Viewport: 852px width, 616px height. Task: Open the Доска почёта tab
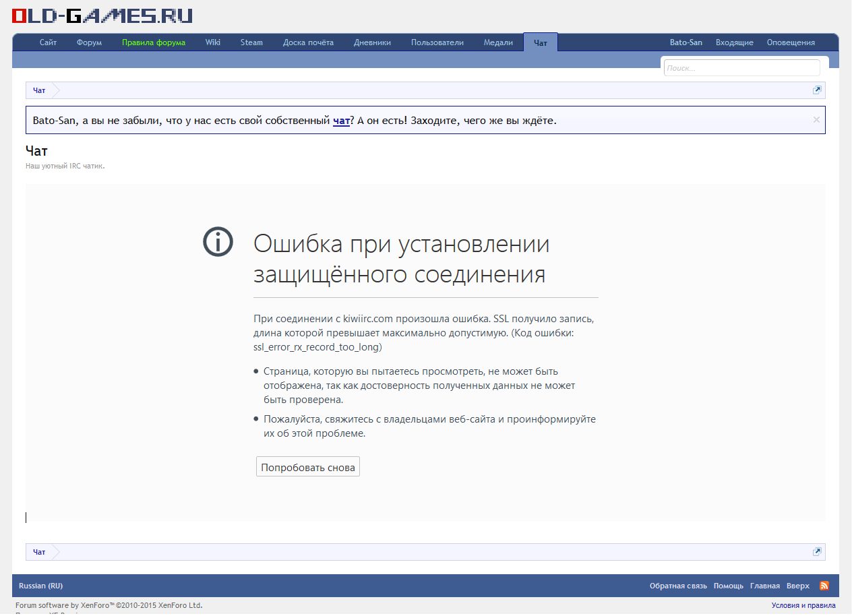pyautogui.click(x=308, y=42)
